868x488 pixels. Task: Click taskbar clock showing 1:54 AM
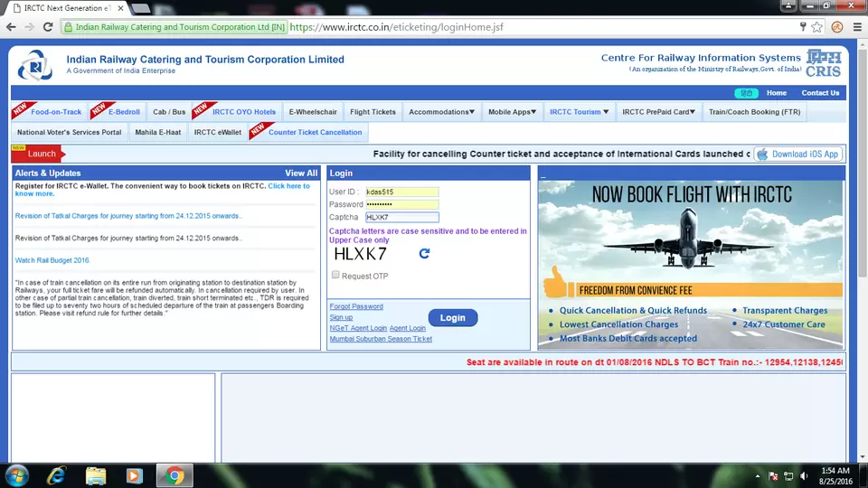(x=835, y=476)
